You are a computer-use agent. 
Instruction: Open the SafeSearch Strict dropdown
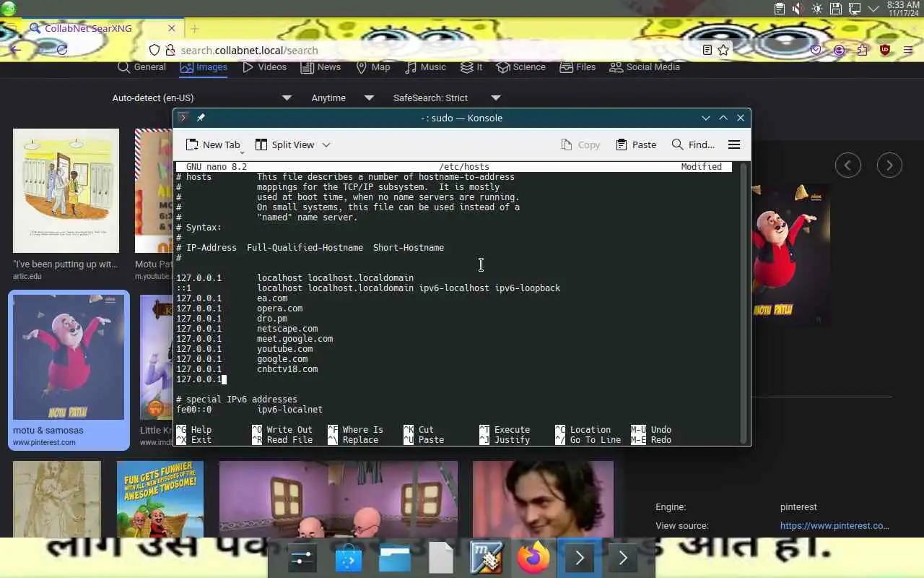pyautogui.click(x=446, y=98)
